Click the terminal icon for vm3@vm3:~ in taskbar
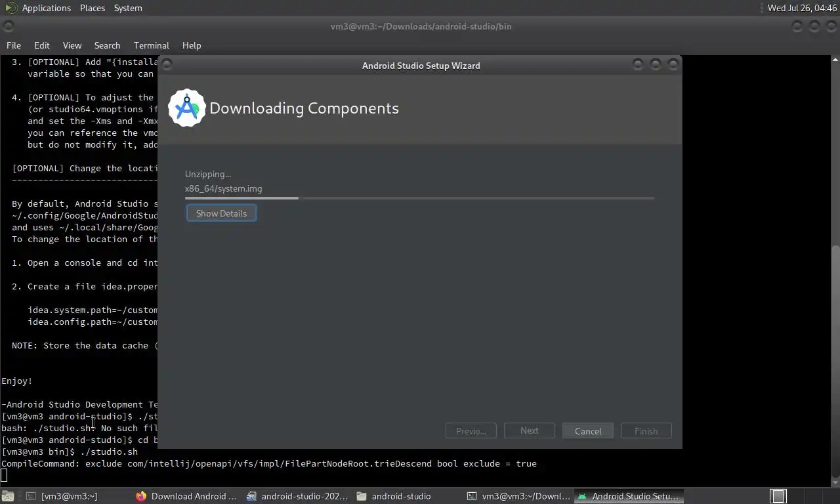This screenshot has height=504, width=840. pos(31,496)
